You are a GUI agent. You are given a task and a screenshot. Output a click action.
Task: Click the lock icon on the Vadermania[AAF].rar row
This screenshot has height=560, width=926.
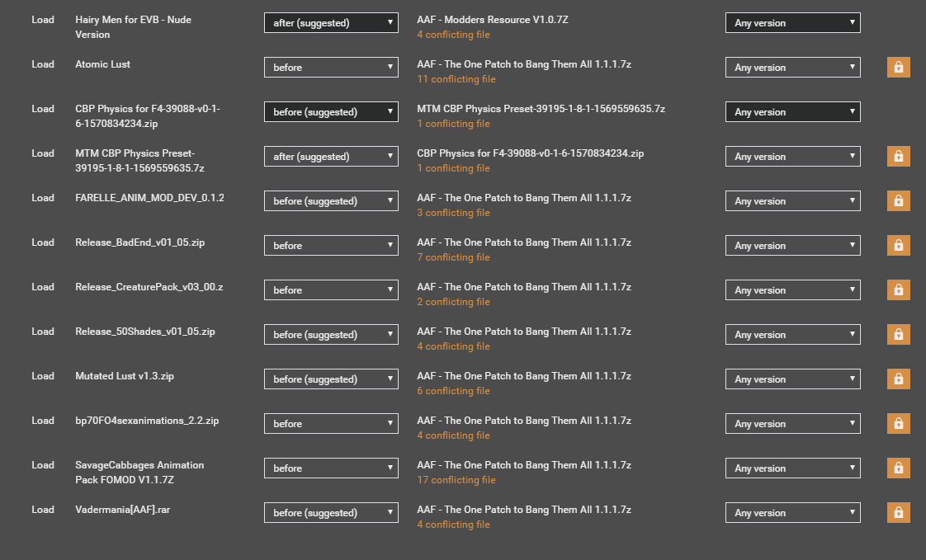click(x=898, y=512)
